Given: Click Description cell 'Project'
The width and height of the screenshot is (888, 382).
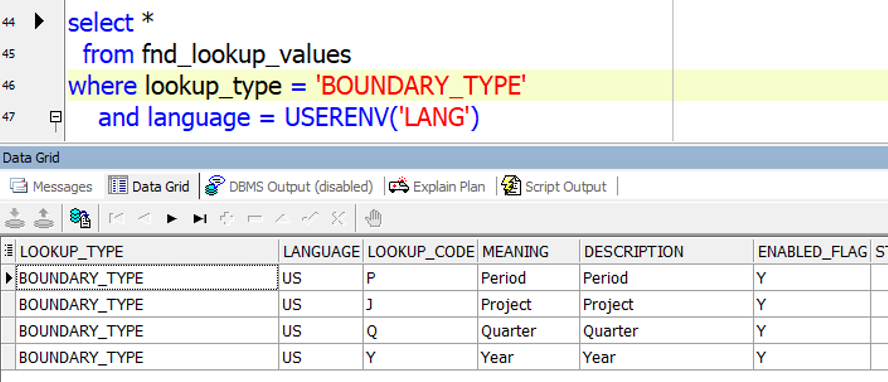Looking at the screenshot, I should pos(667,304).
